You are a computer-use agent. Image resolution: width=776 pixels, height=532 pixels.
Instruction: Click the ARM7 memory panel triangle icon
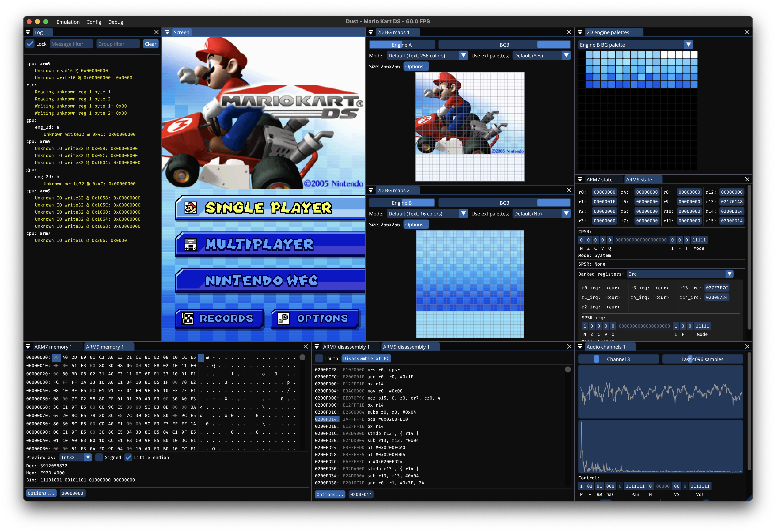28,347
